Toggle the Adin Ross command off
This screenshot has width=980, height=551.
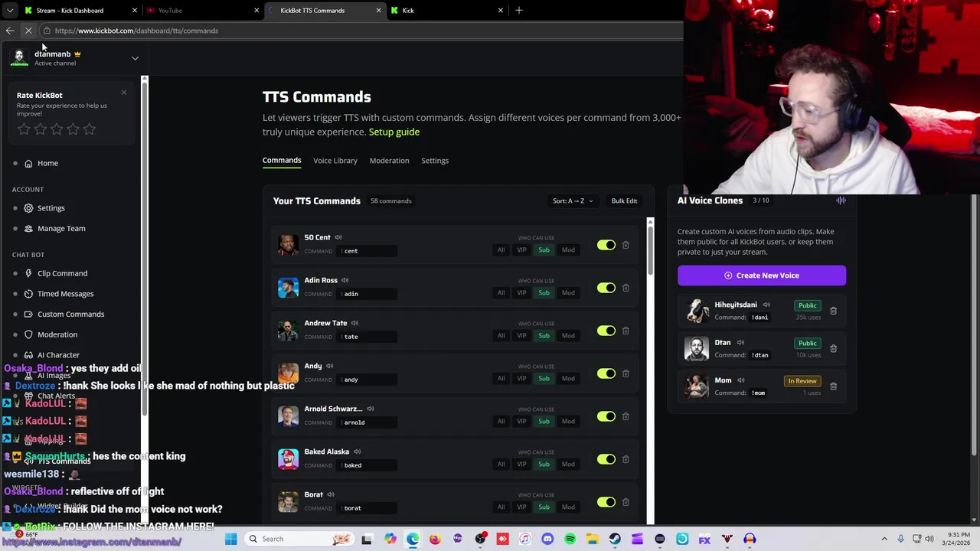click(x=606, y=288)
